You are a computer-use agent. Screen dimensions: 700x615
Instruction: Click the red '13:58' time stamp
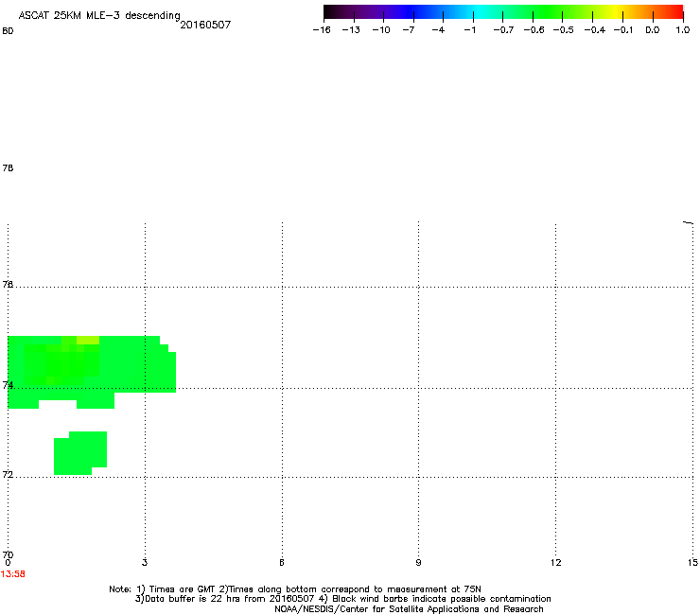coord(13,574)
